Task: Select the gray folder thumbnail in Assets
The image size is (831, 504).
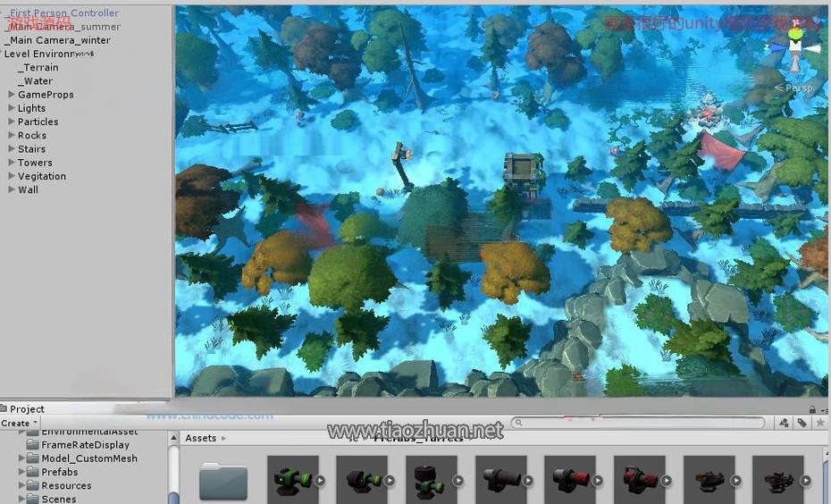Action: 223,480
